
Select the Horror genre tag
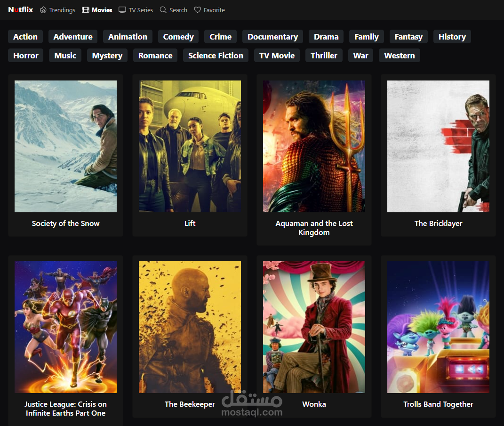pyautogui.click(x=26, y=56)
